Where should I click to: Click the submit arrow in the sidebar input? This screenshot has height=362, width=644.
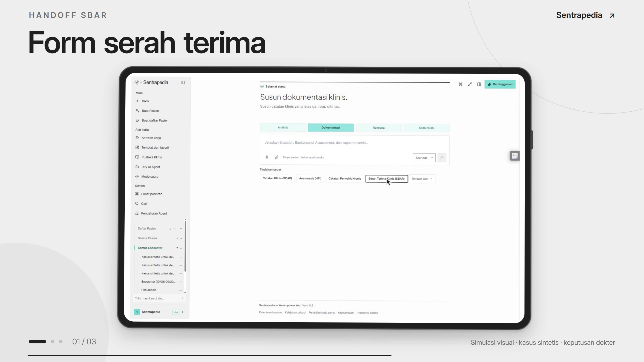pyautogui.click(x=182, y=298)
